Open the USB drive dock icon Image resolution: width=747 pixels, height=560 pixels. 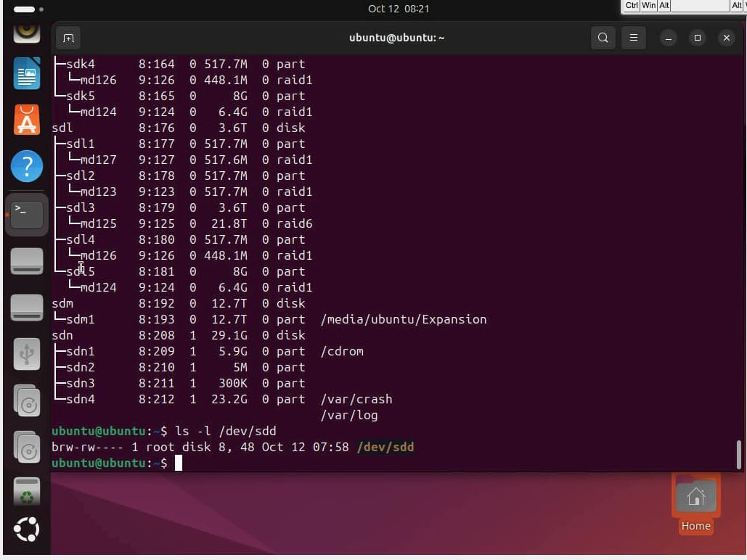27,355
